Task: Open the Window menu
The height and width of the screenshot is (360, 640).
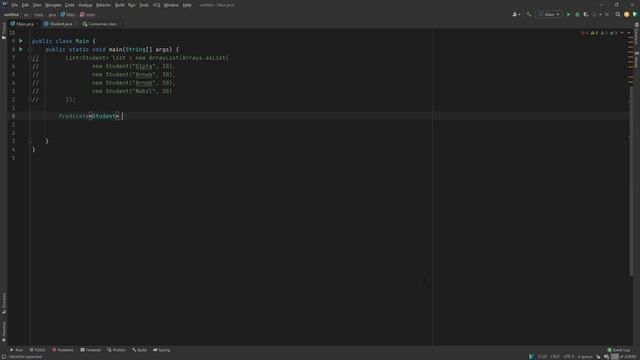Action: pyautogui.click(x=171, y=5)
